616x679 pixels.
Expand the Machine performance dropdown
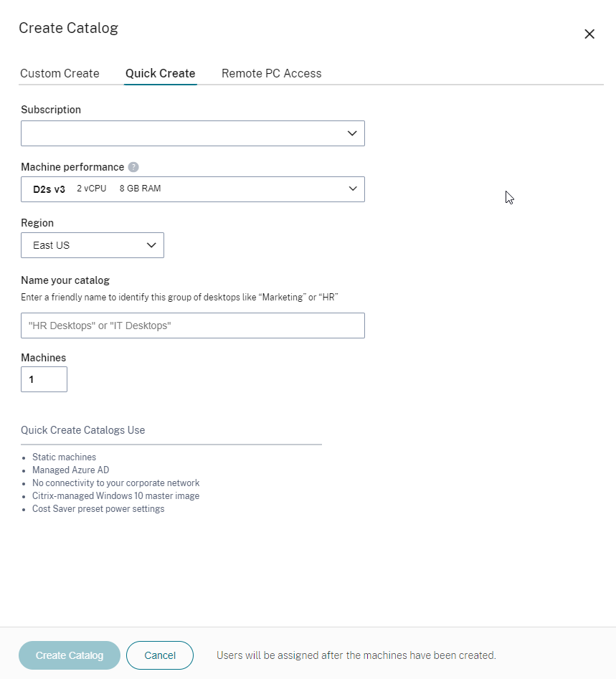pos(192,189)
